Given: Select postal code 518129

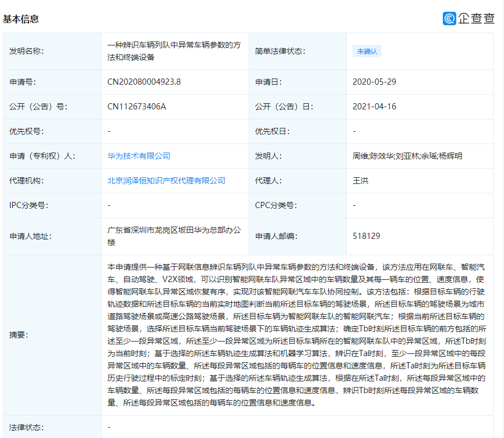Looking at the screenshot, I should (x=366, y=236).
